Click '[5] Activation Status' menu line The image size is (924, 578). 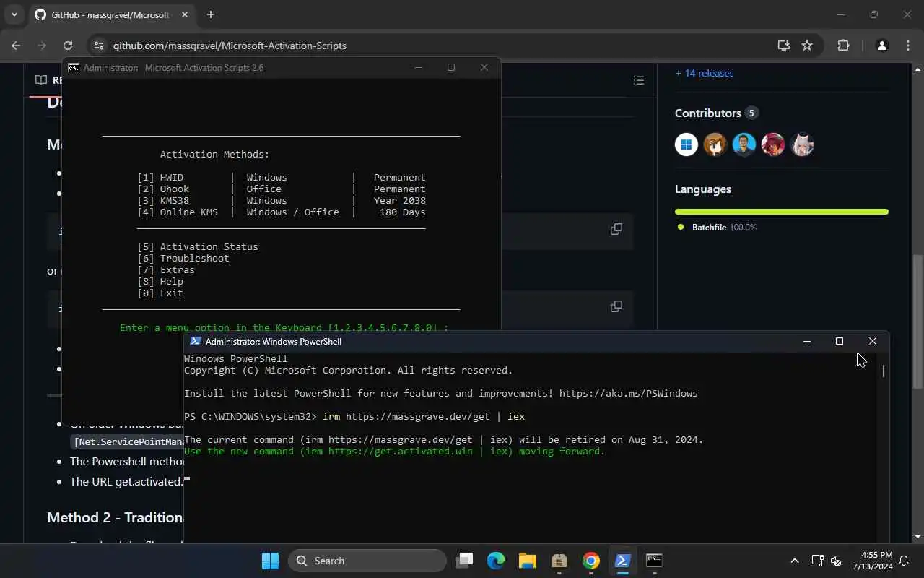point(198,246)
